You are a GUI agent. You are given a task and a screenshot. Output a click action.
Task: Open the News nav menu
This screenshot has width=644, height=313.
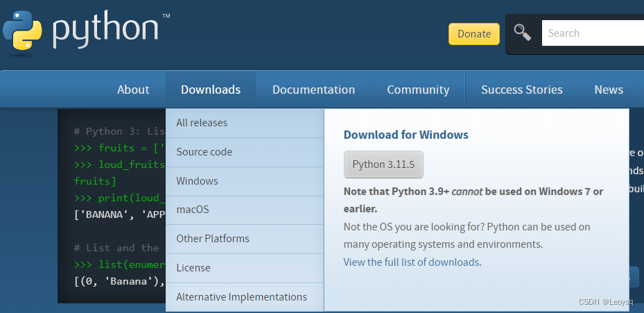pos(609,90)
